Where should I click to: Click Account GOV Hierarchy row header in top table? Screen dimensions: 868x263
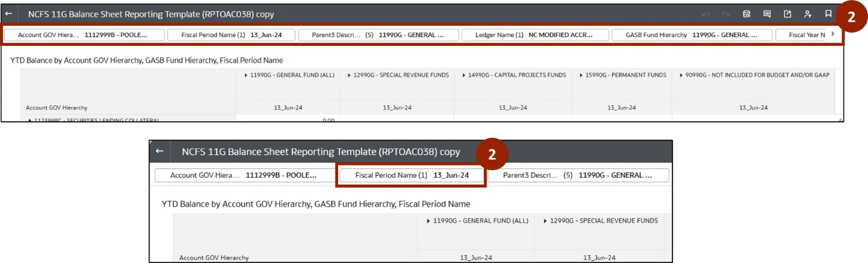[57, 108]
